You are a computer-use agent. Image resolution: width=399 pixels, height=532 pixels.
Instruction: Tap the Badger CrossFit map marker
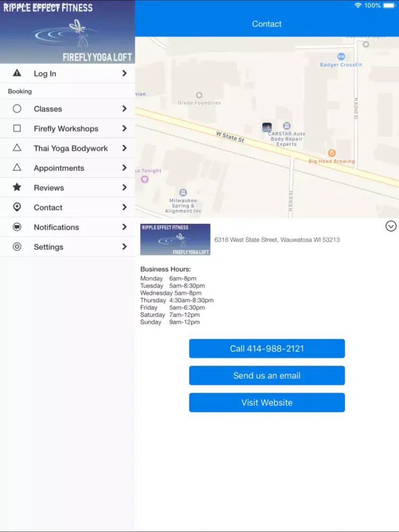[341, 56]
